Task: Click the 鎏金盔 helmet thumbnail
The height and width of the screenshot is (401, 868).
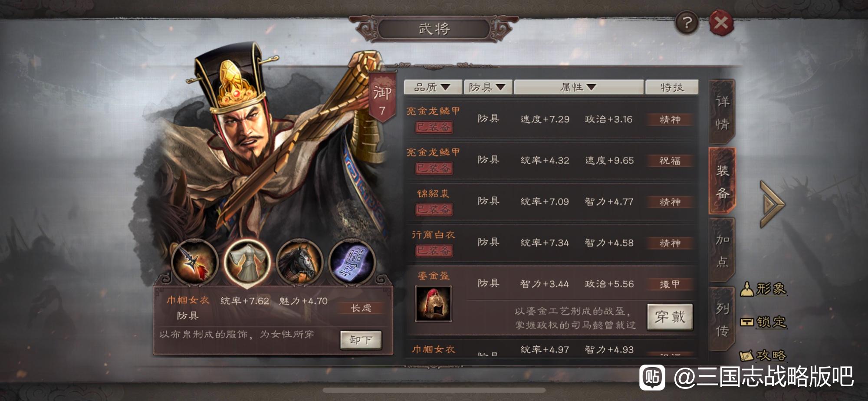Action: pos(433,303)
